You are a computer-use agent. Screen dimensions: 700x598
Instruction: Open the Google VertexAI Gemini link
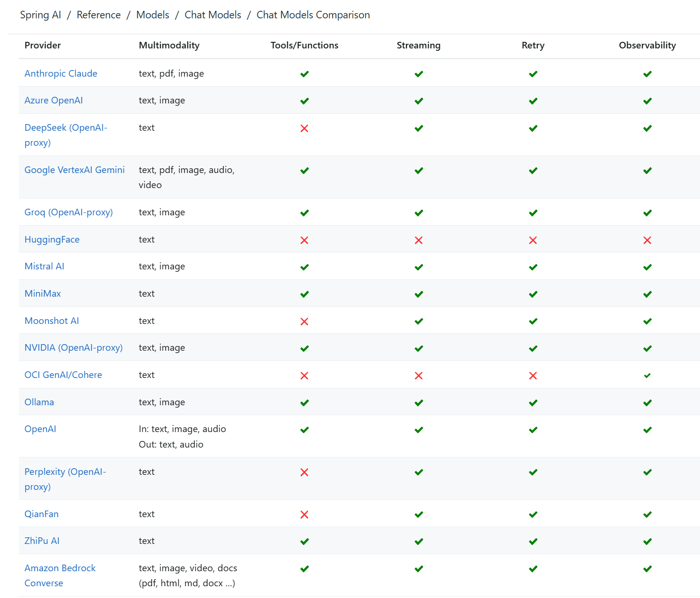pos(74,170)
